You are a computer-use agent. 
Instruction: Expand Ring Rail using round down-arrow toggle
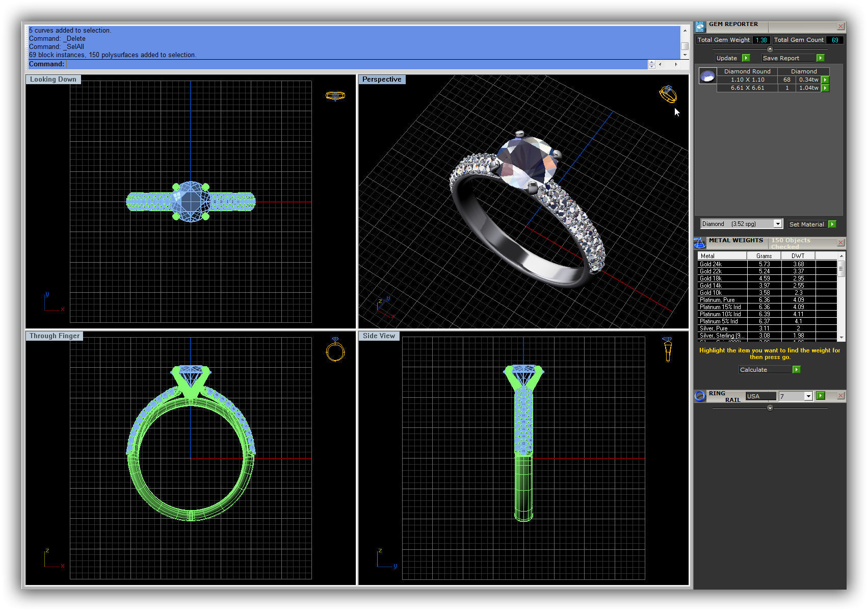point(770,408)
